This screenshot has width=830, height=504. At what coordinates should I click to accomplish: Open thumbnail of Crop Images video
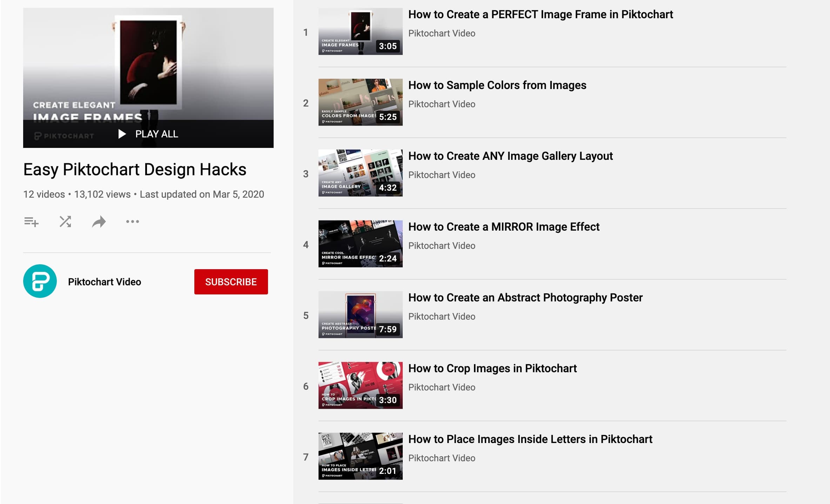[x=360, y=386]
